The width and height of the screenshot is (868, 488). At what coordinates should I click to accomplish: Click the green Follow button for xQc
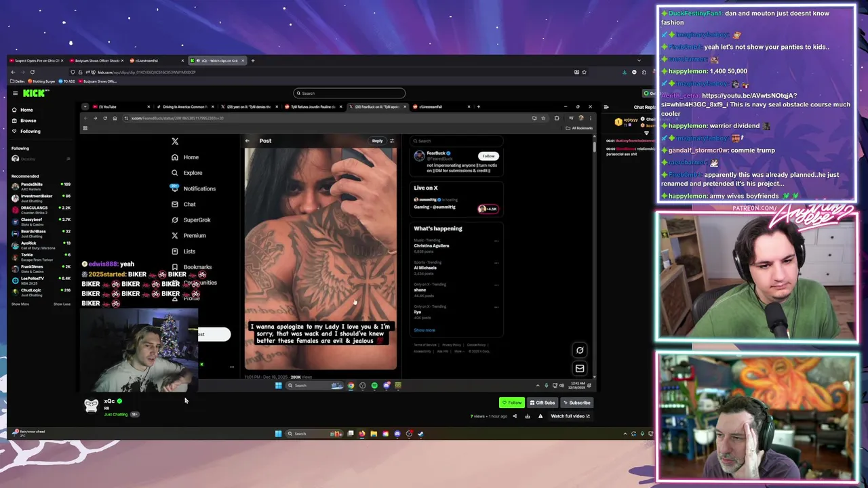point(512,403)
